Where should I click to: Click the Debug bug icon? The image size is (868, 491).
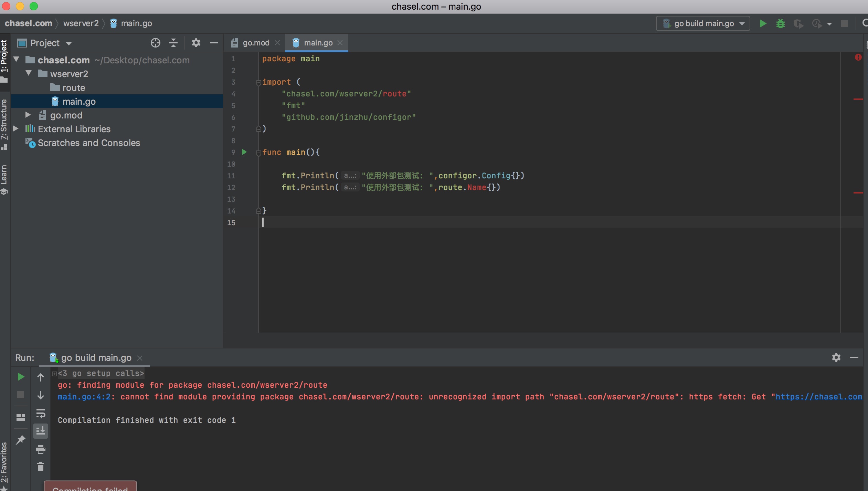pos(780,23)
